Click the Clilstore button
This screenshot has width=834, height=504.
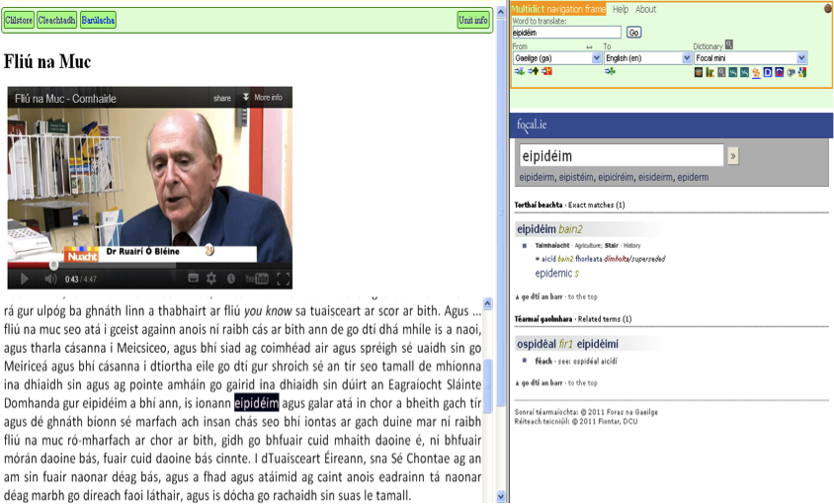tap(20, 20)
